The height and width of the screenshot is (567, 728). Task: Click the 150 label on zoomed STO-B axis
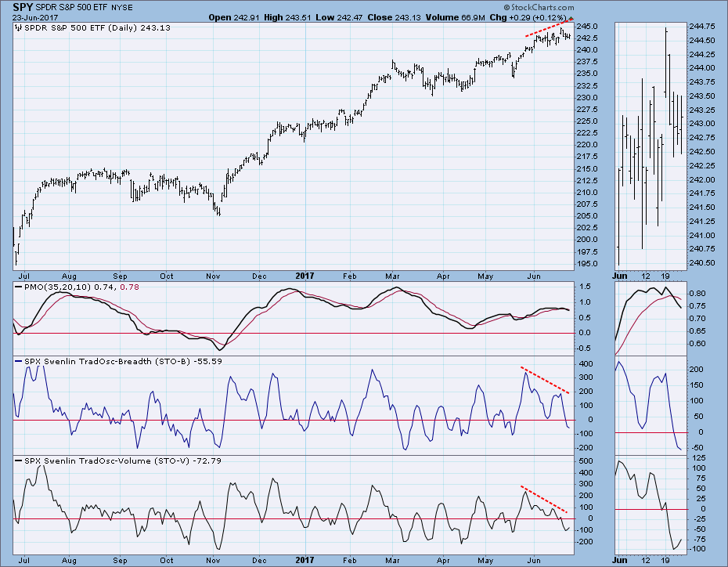pyautogui.click(x=697, y=385)
